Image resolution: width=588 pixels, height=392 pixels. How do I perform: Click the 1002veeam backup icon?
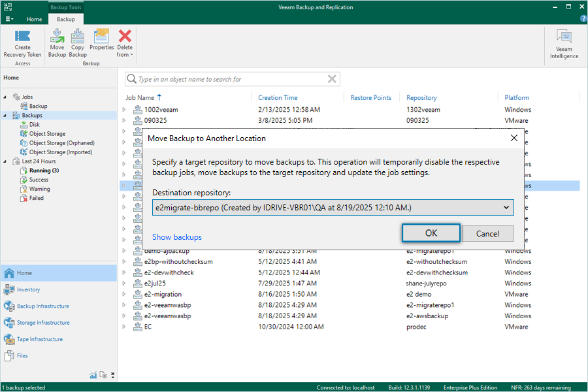coord(138,110)
